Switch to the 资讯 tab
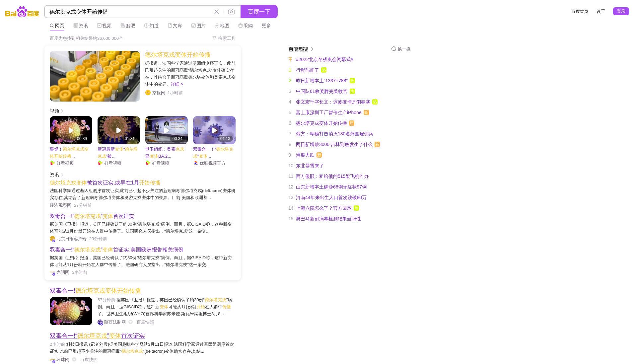Viewport: 637px width, 364px height. 81,26
